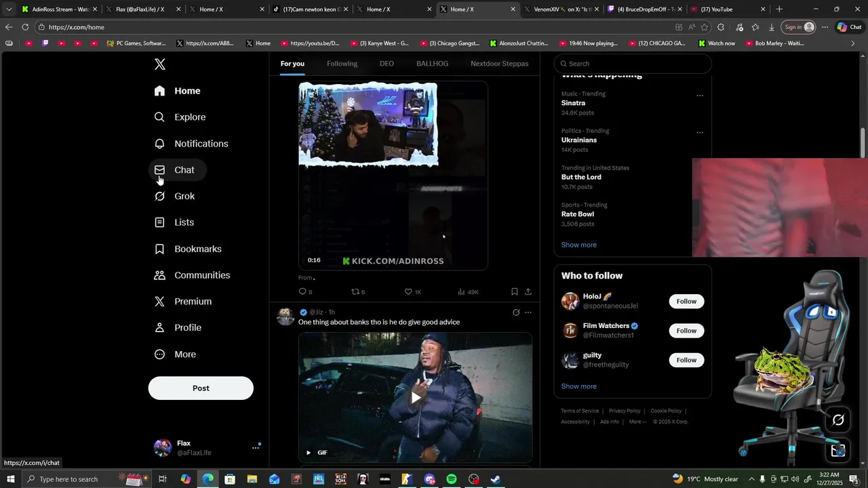The height and width of the screenshot is (488, 868).
Task: Open Premium in the sidebar
Action: click(183, 302)
